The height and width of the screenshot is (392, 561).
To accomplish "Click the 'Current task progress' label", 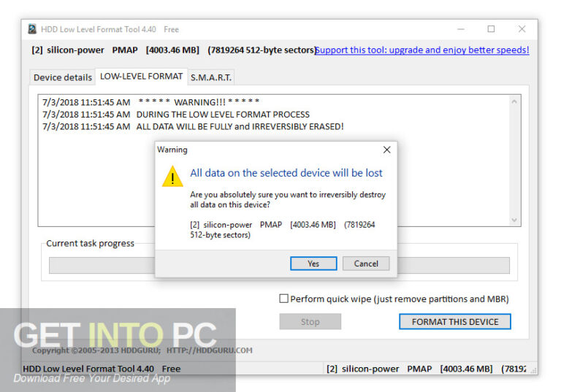I will click(x=90, y=243).
